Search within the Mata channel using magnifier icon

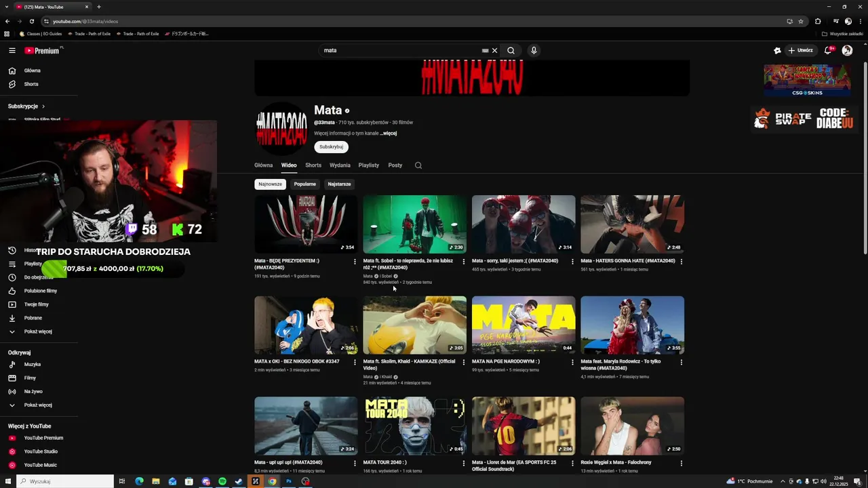pos(418,165)
